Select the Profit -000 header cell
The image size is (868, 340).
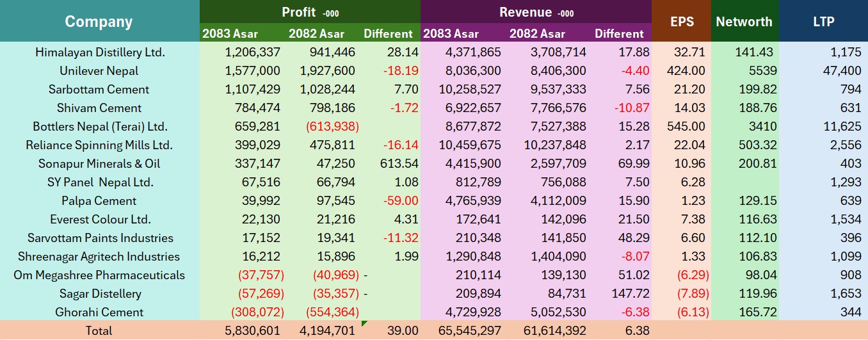[x=310, y=12]
